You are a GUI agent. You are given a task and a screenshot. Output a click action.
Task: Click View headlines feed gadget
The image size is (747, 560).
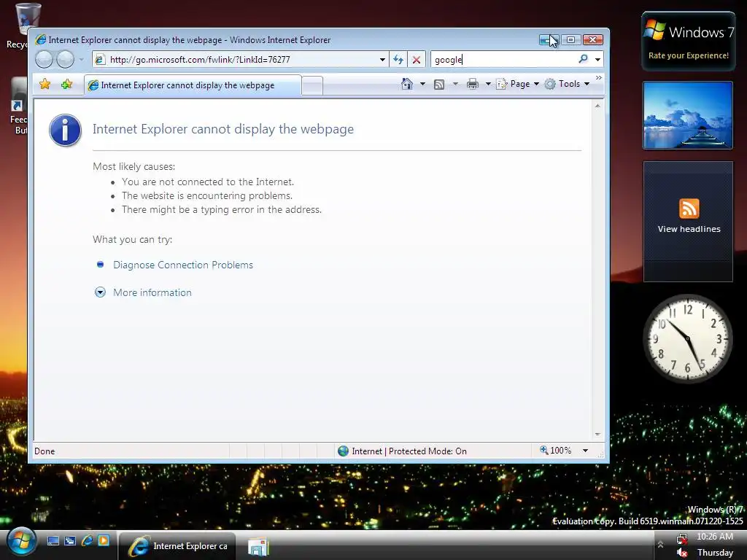click(x=689, y=222)
